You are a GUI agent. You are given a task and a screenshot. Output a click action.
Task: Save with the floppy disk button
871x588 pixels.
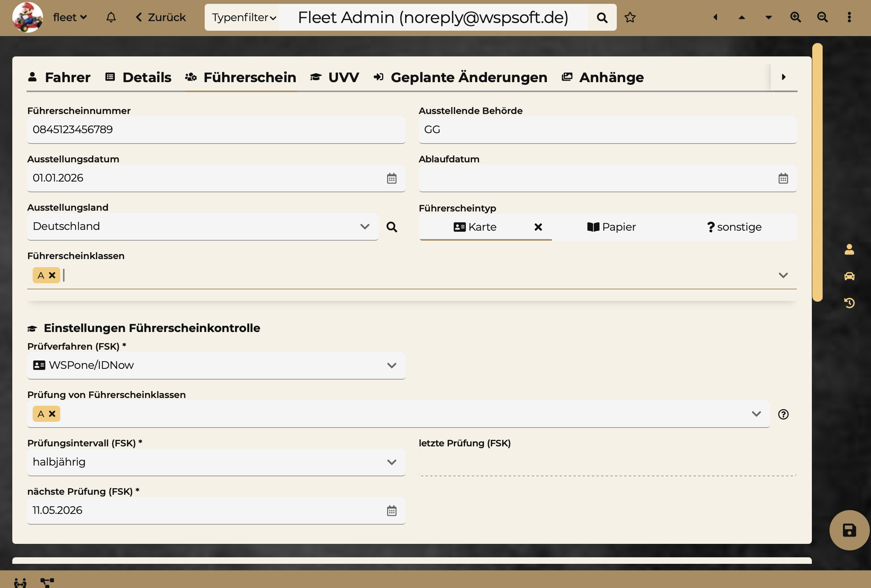pyautogui.click(x=849, y=530)
